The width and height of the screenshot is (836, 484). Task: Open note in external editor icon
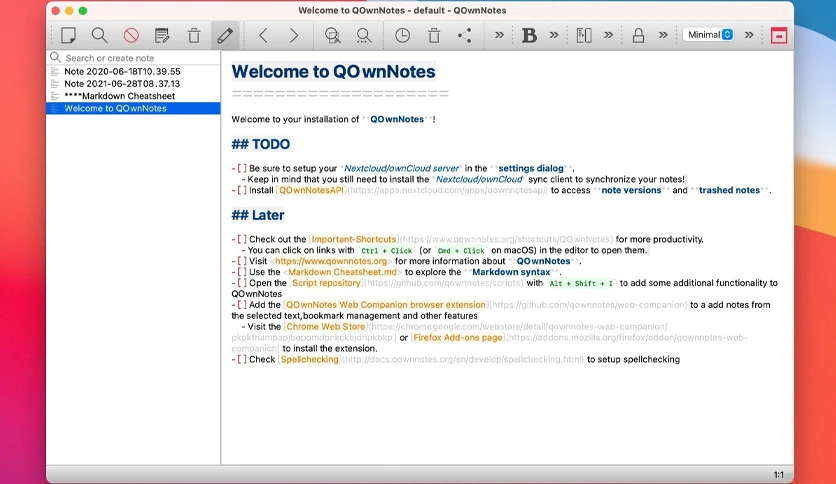point(162,36)
